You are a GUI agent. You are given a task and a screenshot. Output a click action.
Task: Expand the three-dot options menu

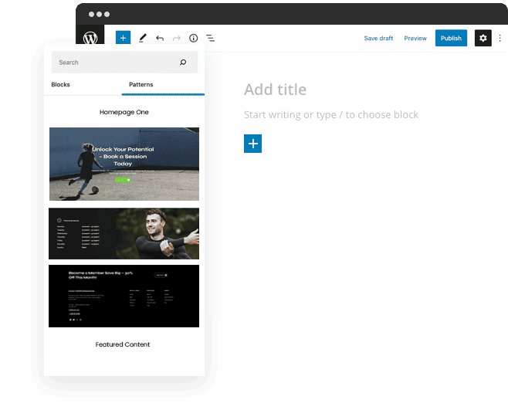click(x=500, y=38)
